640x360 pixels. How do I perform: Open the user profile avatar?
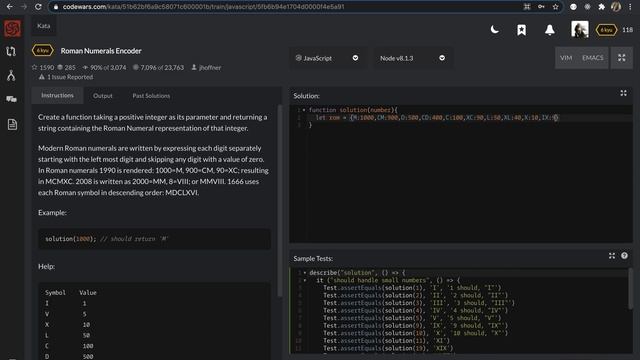pyautogui.click(x=580, y=29)
